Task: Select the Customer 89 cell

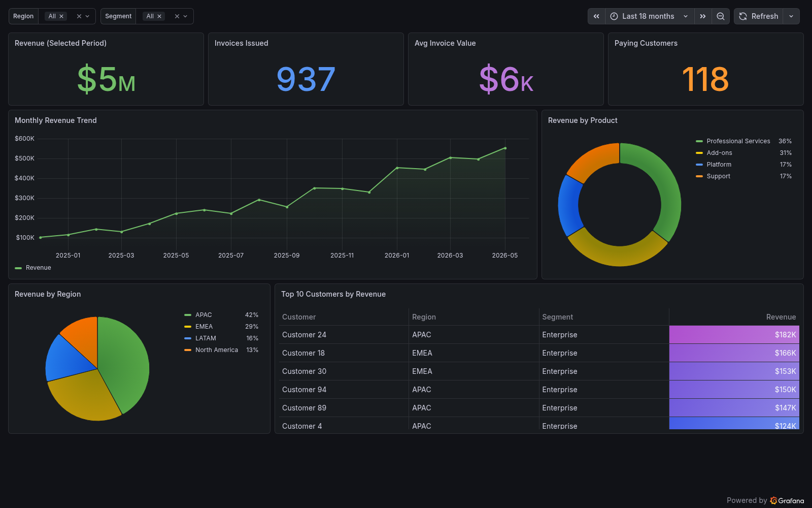Action: [x=344, y=408]
